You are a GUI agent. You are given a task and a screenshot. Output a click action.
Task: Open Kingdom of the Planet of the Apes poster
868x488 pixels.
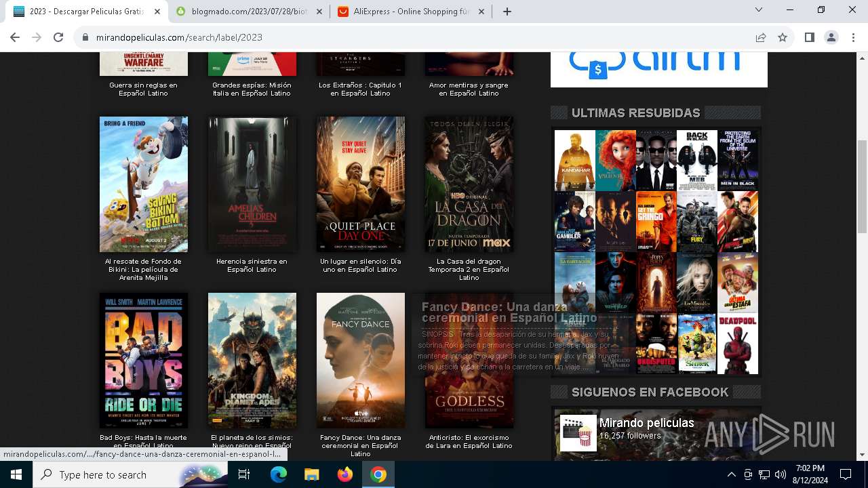252,361
